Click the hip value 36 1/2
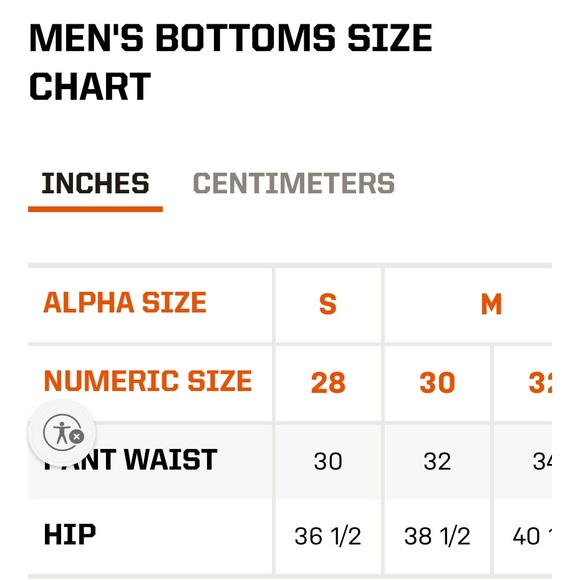Image resolution: width=580 pixels, height=580 pixels. coord(328,536)
